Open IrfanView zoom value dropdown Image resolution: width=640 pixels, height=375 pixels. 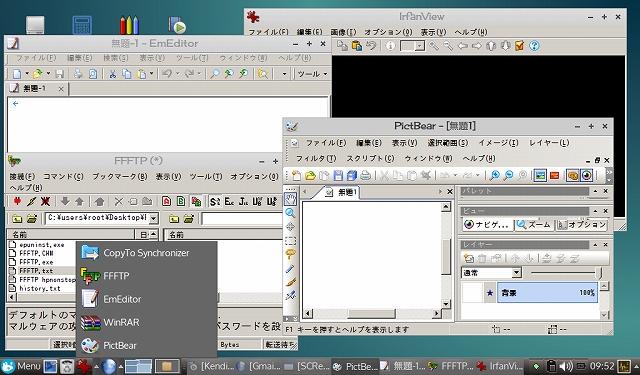(x=420, y=46)
